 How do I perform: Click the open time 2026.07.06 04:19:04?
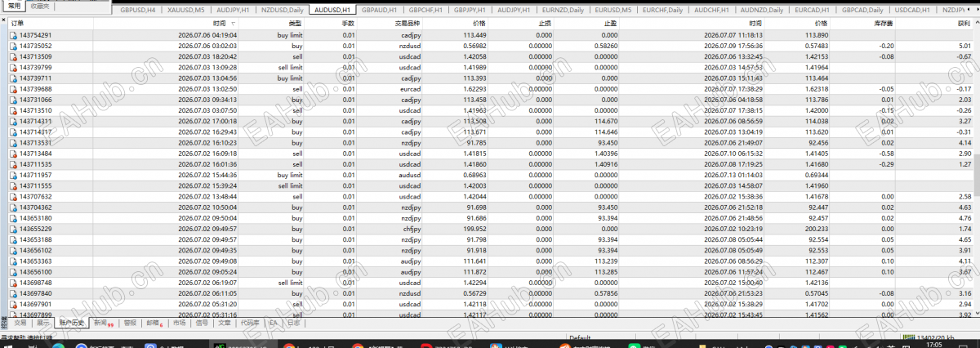pos(207,36)
